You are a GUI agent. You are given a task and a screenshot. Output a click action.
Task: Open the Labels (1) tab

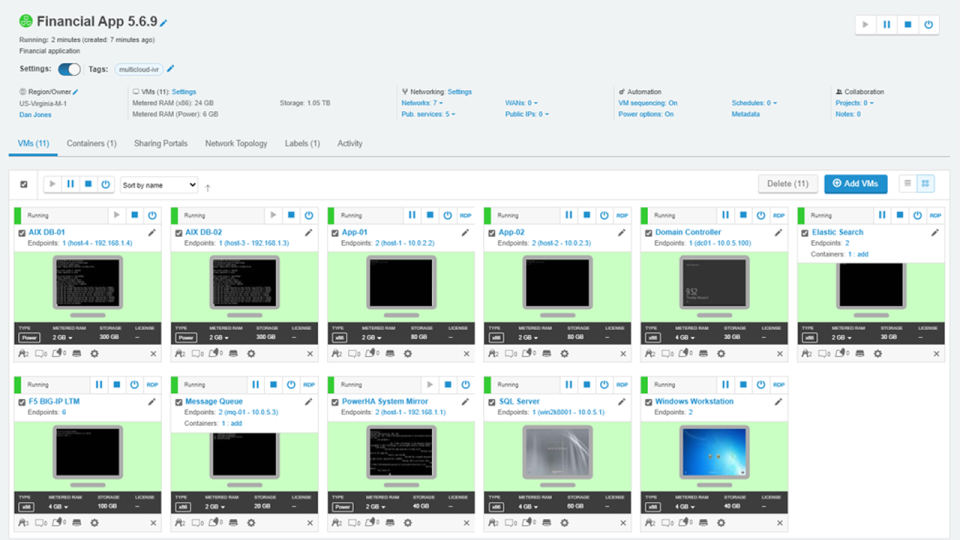302,143
